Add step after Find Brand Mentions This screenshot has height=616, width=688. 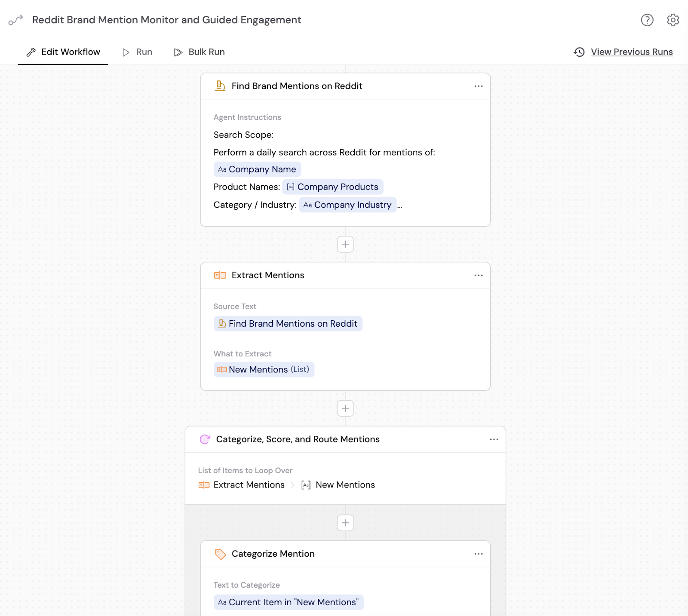click(x=345, y=244)
